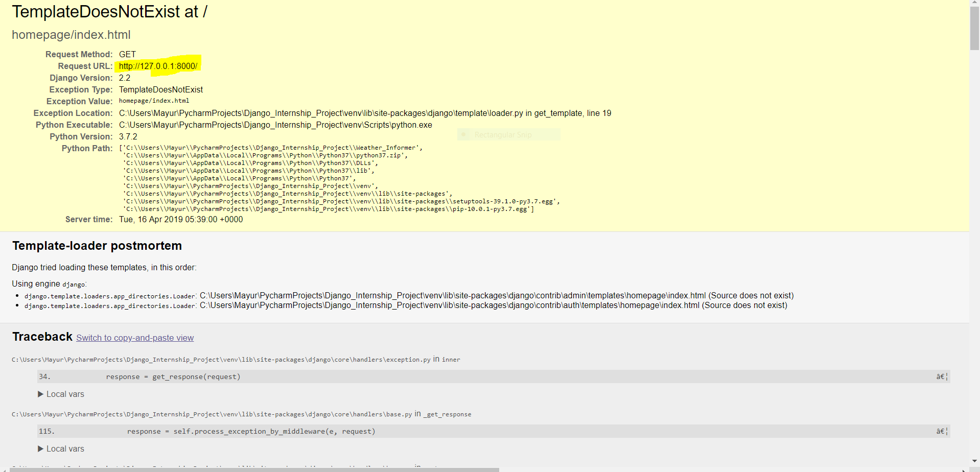Click the Request Method value GET
This screenshot has height=472, width=980.
click(127, 54)
